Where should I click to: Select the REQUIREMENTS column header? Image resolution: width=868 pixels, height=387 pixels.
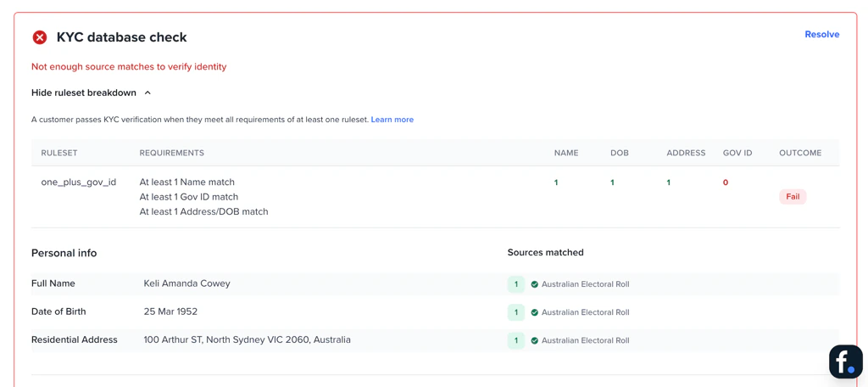[x=171, y=153]
